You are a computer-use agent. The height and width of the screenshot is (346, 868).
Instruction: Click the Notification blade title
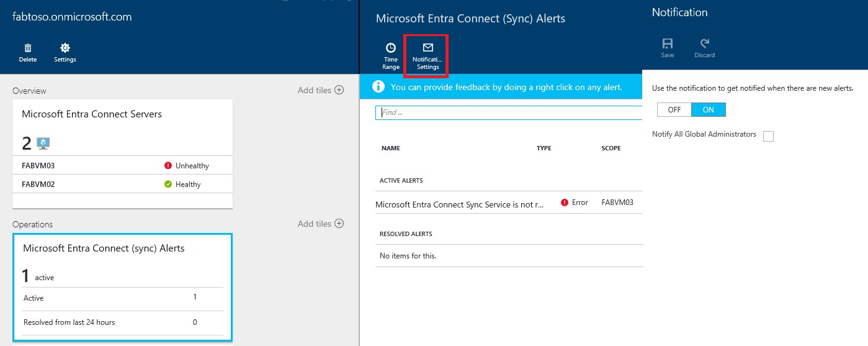coord(679,12)
